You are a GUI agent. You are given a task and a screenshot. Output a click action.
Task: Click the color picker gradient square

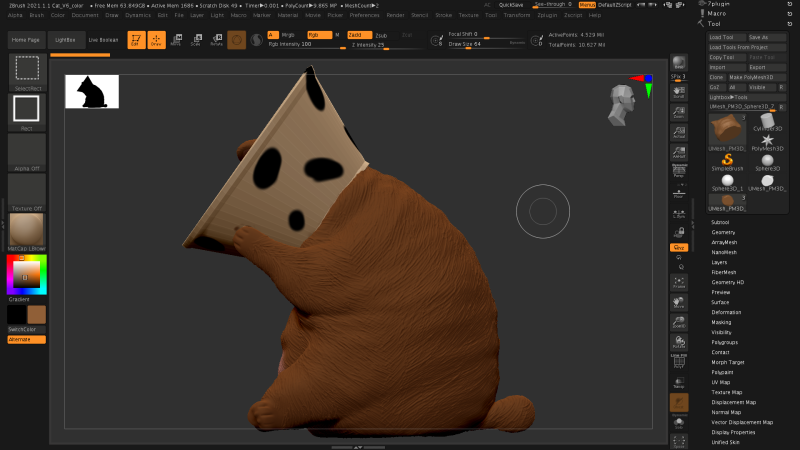26,274
